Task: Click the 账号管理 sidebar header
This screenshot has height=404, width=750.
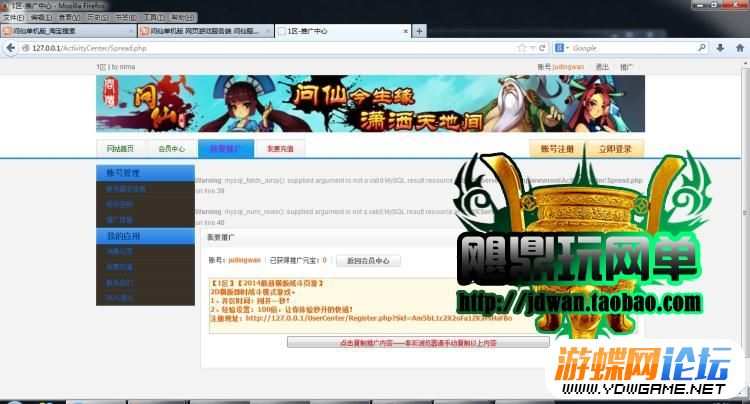Action: pos(145,173)
